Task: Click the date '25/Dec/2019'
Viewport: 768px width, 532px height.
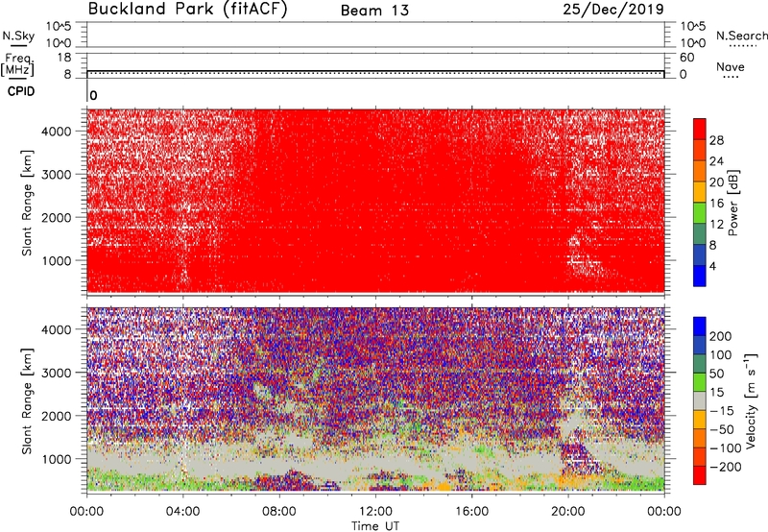Action: click(613, 9)
